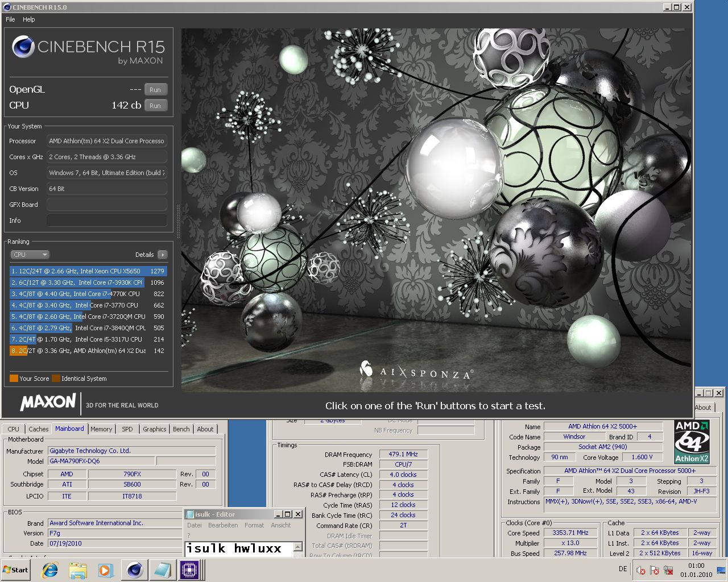728x582 pixels.
Task: Open Bearbeiten menu in Editor
Action: click(x=223, y=525)
